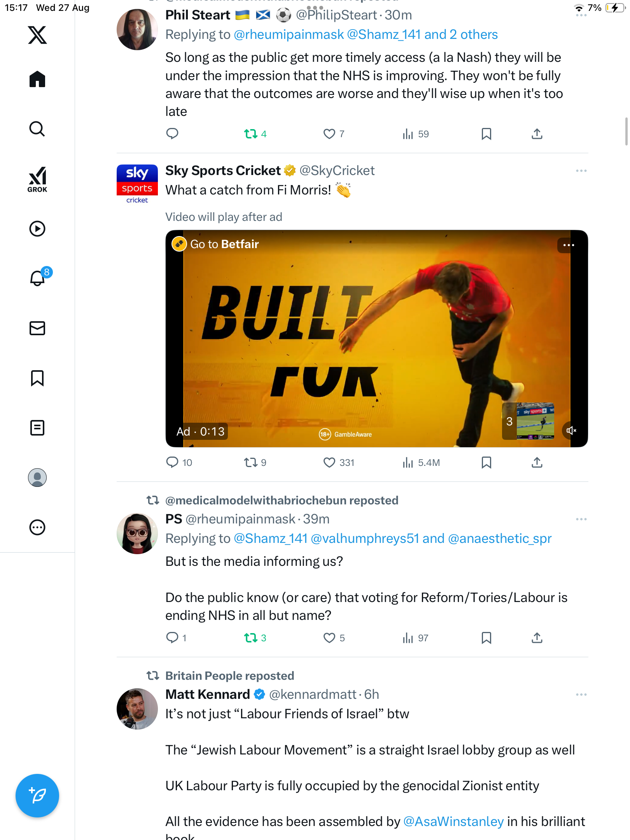
Task: Open the More menu in sidebar
Action: coord(37,527)
